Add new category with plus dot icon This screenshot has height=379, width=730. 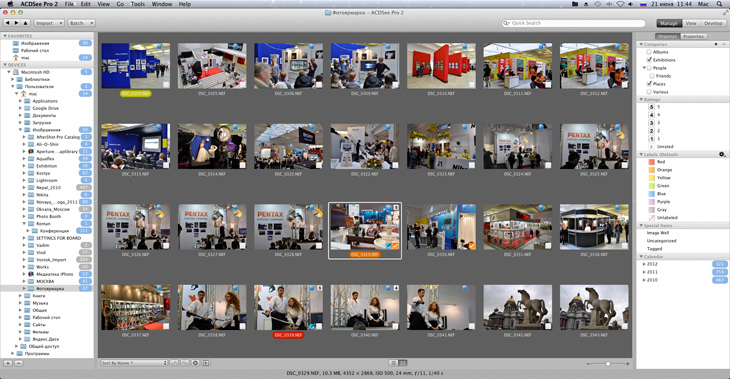coord(716,44)
